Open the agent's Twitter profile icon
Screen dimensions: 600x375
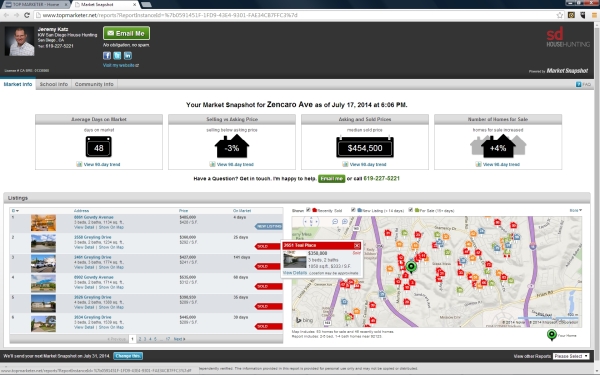click(x=117, y=56)
